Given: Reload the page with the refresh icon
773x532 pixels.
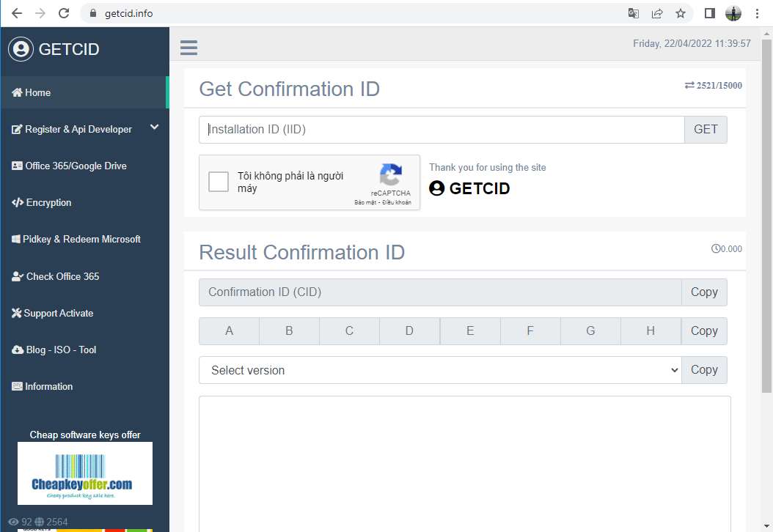Looking at the screenshot, I should coord(64,13).
